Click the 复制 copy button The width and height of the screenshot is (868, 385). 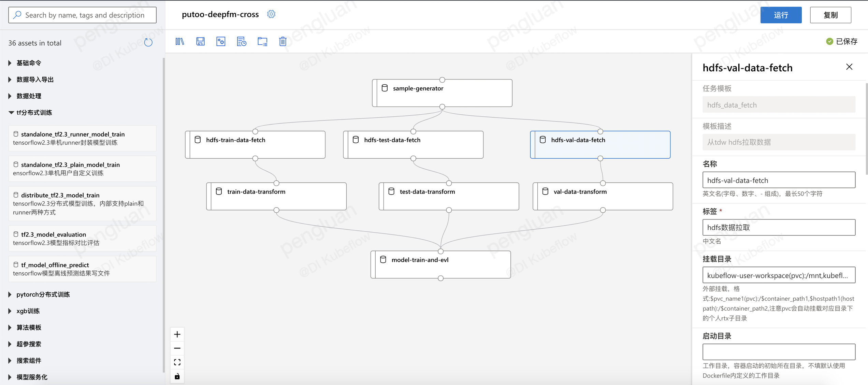[830, 15]
